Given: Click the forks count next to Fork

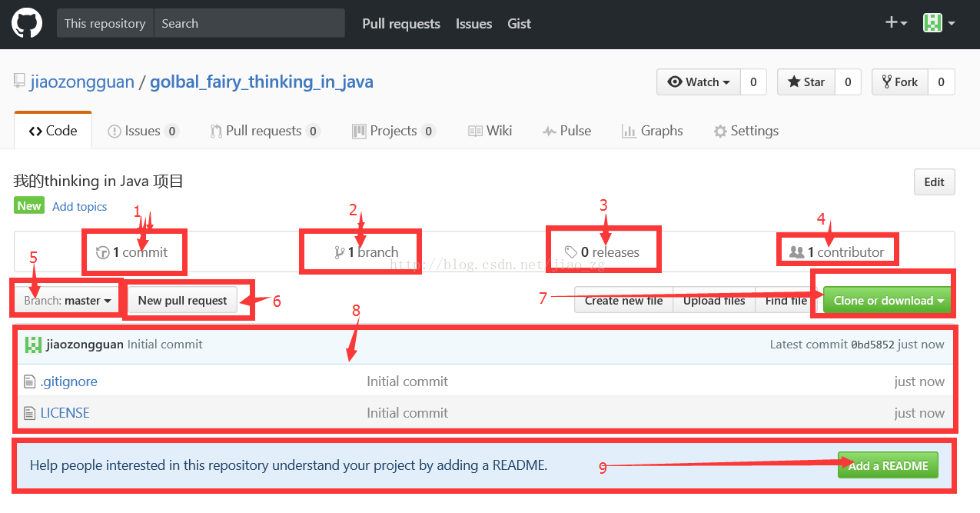Looking at the screenshot, I should (x=941, y=82).
